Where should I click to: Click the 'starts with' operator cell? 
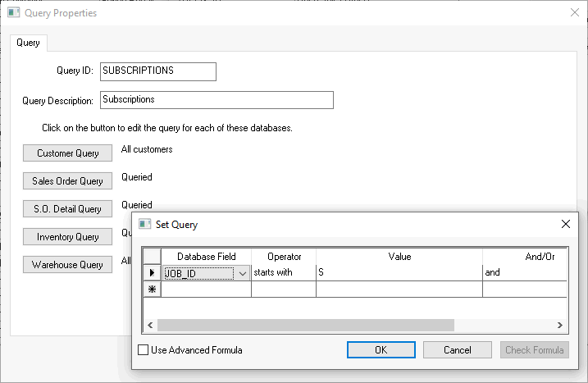click(283, 272)
